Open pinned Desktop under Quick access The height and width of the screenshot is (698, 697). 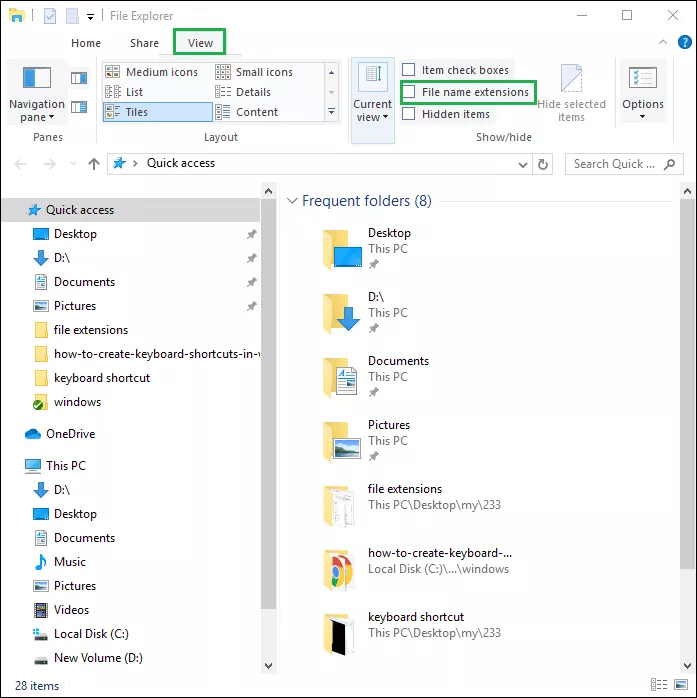click(x=75, y=234)
